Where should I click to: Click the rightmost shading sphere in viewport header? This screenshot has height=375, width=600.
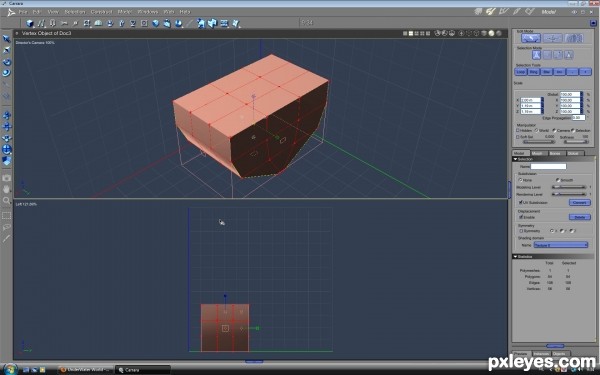coord(499,33)
